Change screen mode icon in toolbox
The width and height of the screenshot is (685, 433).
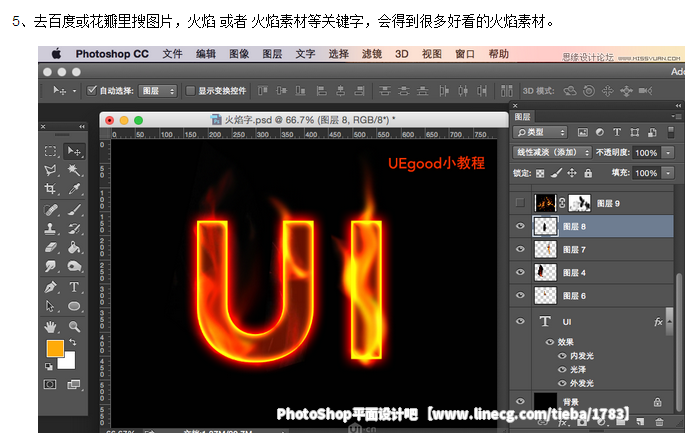click(x=73, y=384)
